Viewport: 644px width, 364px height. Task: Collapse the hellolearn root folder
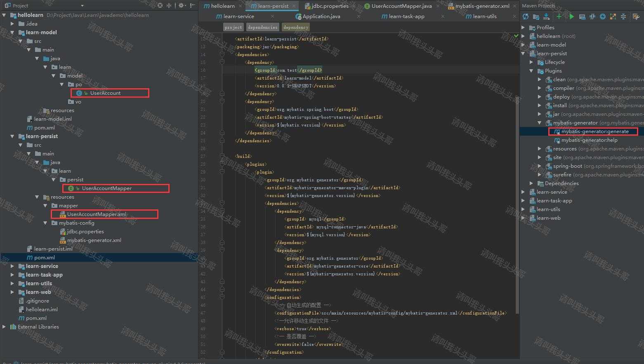click(x=4, y=15)
